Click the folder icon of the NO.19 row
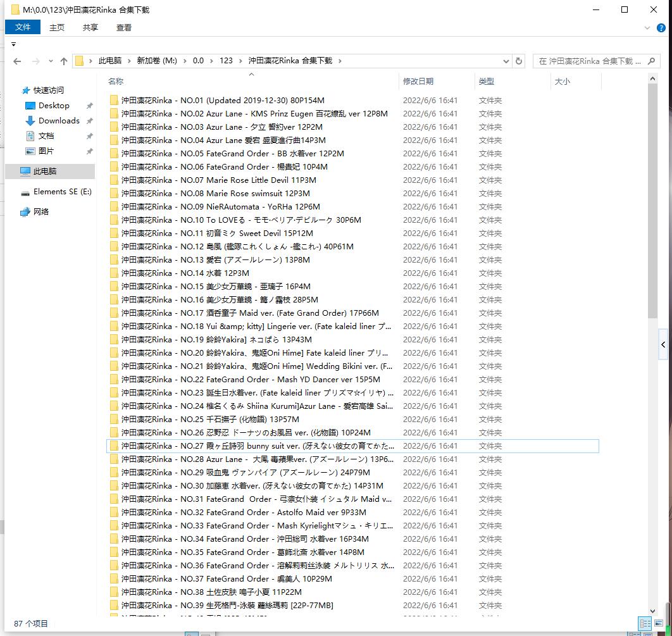This screenshot has height=636, width=672. (x=113, y=339)
